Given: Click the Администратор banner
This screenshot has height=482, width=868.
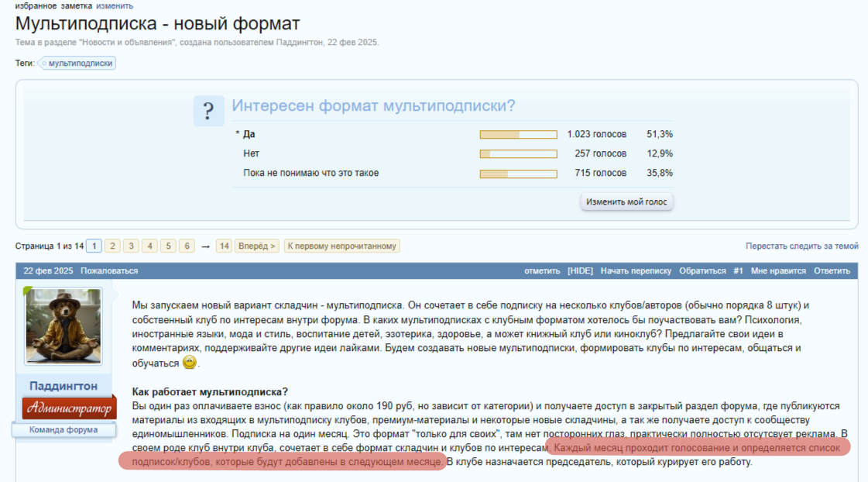Looking at the screenshot, I should 69,408.
